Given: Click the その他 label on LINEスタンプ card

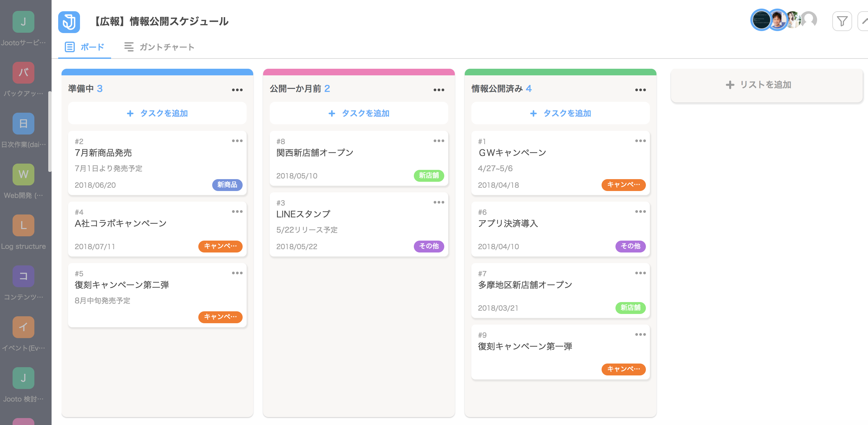Looking at the screenshot, I should tap(429, 246).
